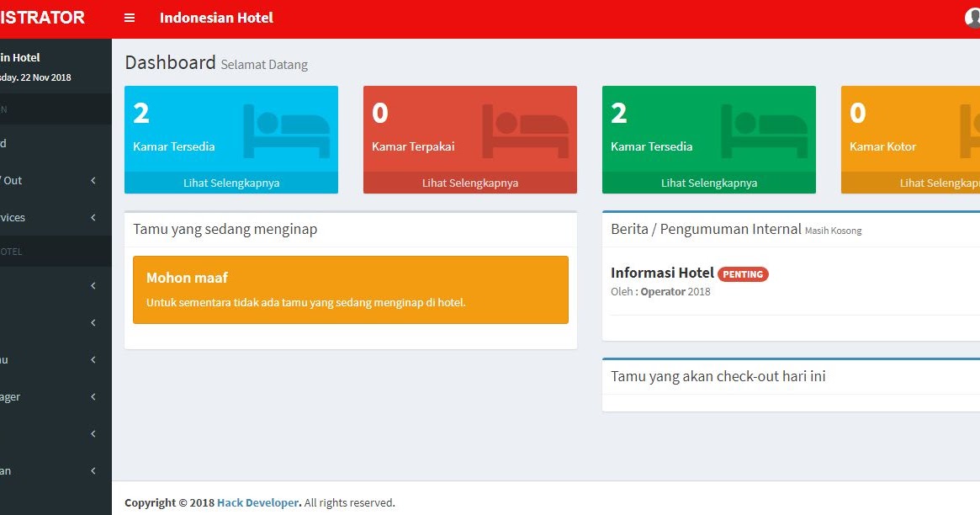Select the Informasi Hotel announcement title
Screen dimensions: 980x515
click(x=665, y=273)
